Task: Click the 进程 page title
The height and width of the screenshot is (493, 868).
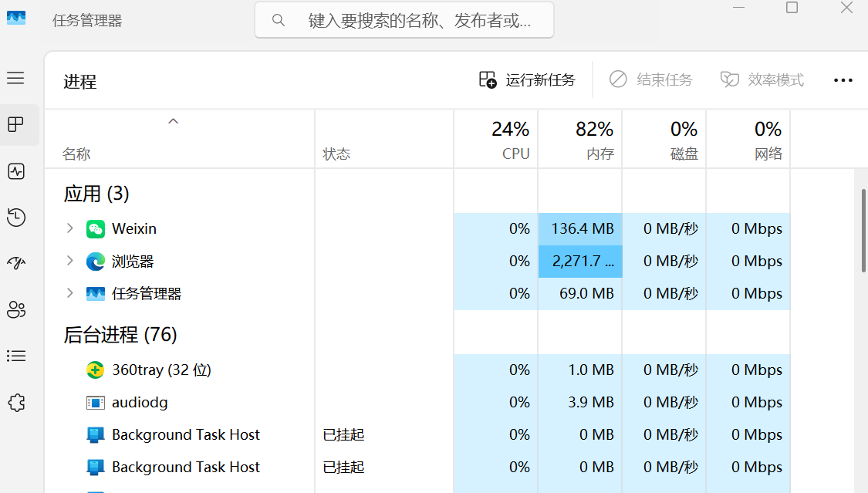Action: (x=79, y=82)
